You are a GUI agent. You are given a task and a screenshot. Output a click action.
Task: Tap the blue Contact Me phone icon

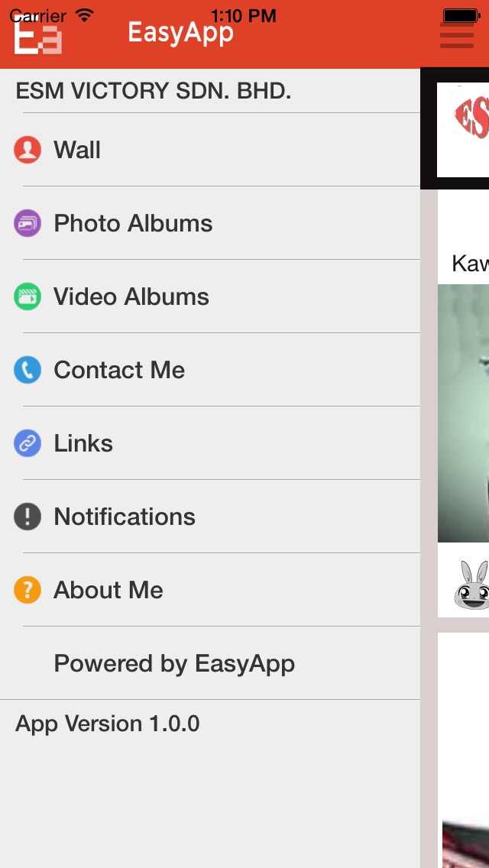tap(28, 370)
